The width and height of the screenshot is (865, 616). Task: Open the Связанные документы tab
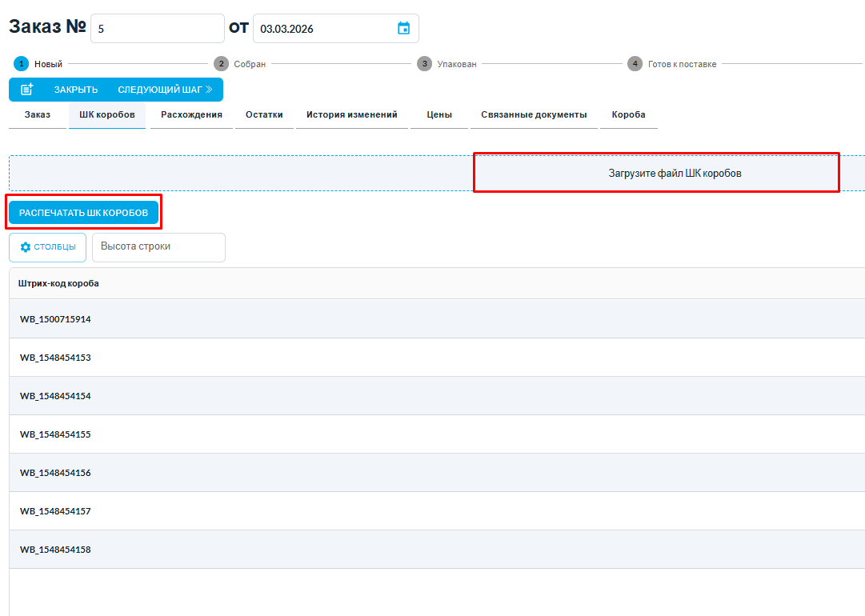pyautogui.click(x=534, y=115)
